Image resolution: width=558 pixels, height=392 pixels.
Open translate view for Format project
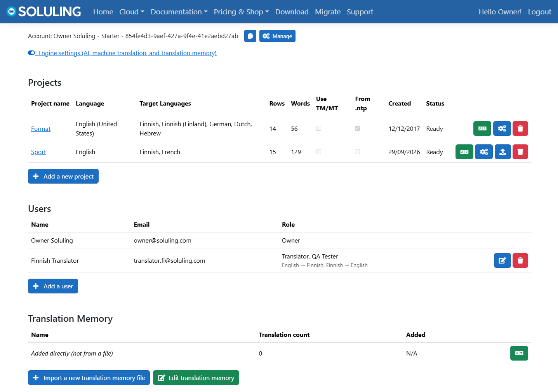(x=482, y=128)
